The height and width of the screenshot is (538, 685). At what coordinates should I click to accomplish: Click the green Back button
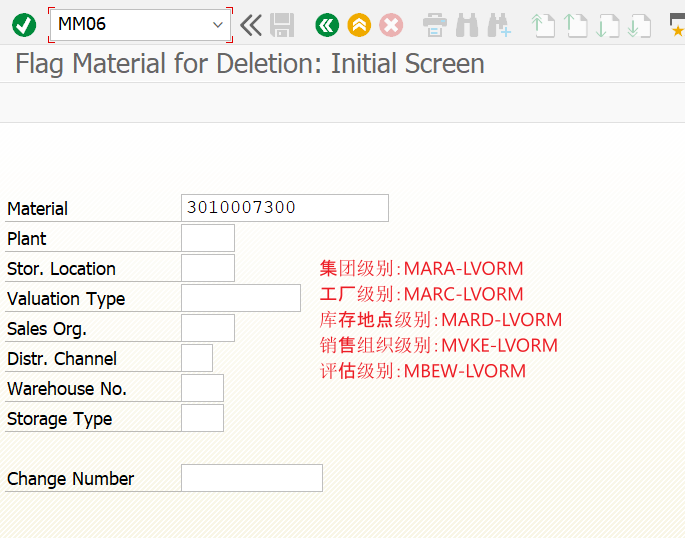click(x=327, y=25)
